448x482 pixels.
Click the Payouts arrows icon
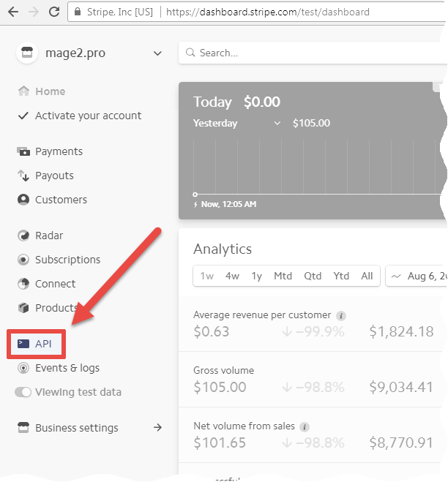tap(23, 176)
